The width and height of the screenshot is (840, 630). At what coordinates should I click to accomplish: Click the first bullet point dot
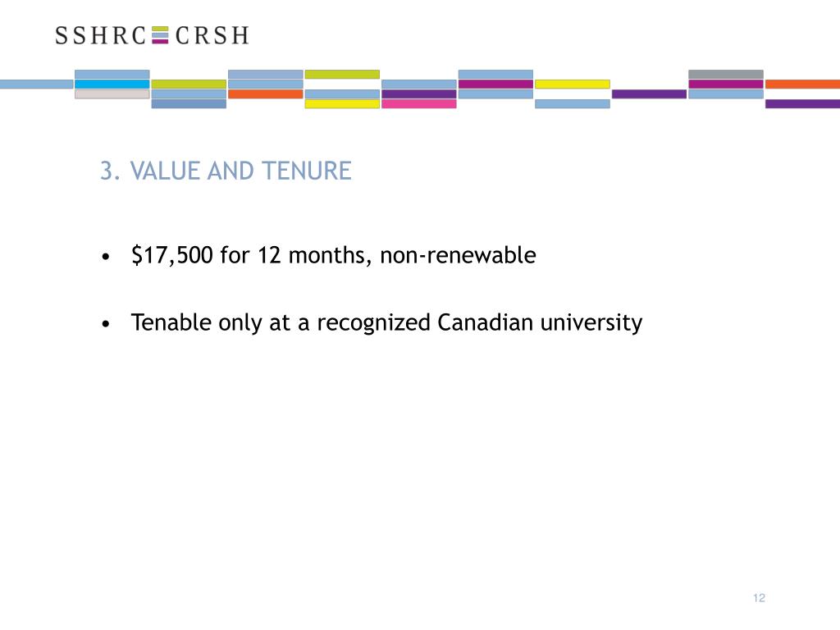tap(106, 257)
